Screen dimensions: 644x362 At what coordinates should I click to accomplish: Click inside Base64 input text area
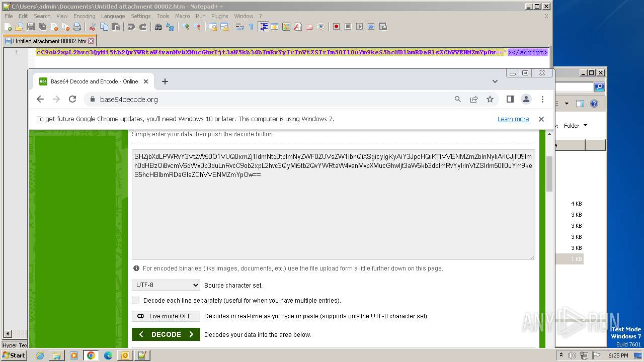point(334,205)
